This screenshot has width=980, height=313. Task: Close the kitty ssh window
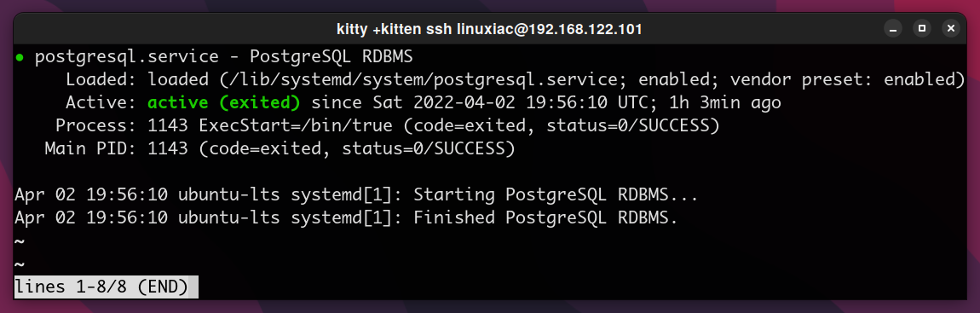(951, 29)
